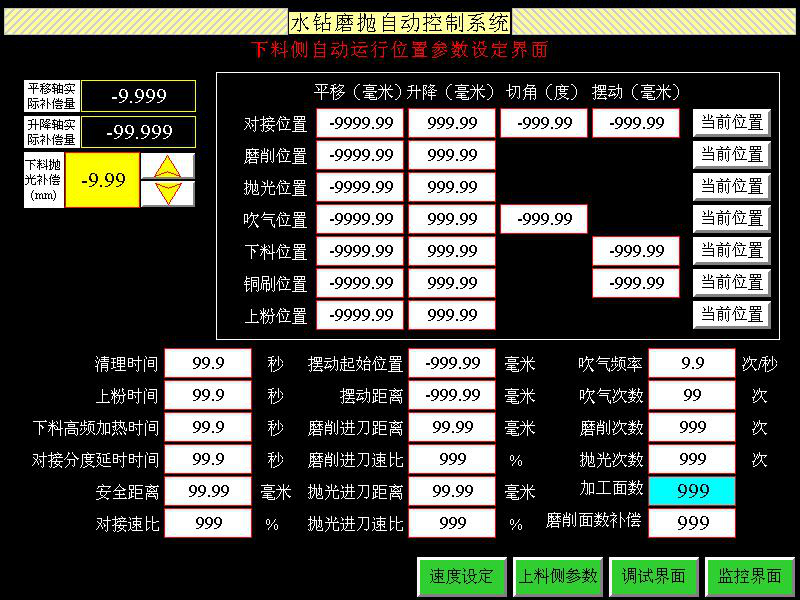This screenshot has width=800, height=600.
Task: Click the 抛光位置 升降 value field
Action: coord(452,187)
